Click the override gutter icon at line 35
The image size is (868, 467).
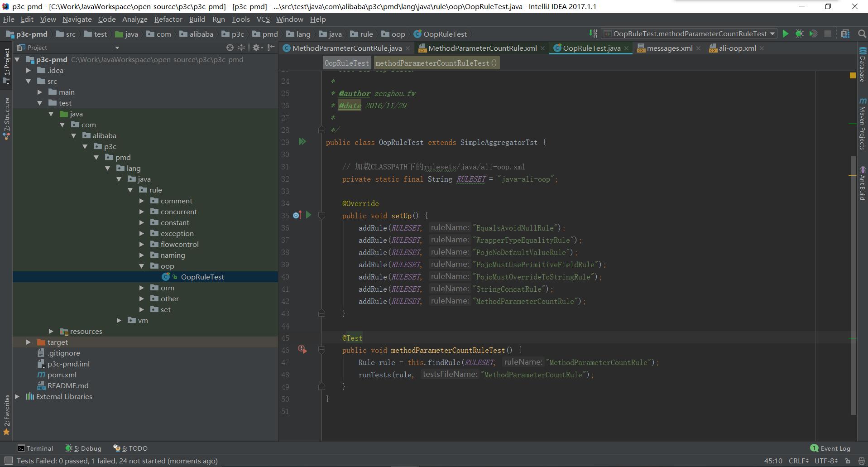[x=297, y=215]
